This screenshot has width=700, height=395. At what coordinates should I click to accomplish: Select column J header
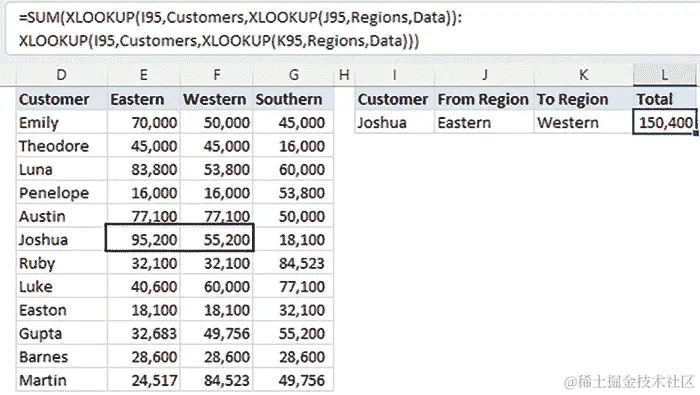click(484, 75)
